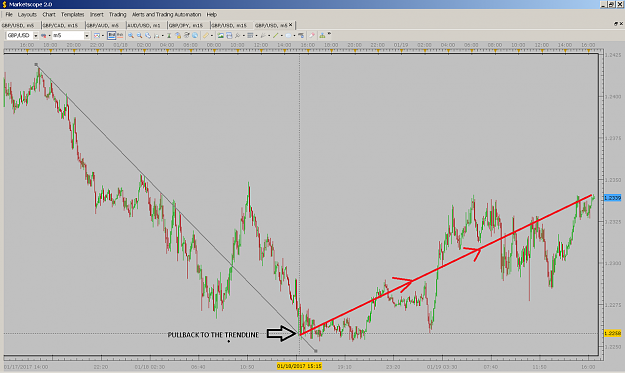Image resolution: width=625 pixels, height=373 pixels.
Task: Click the highlighted 01/18/2017 15:15 date label
Action: coord(299,366)
